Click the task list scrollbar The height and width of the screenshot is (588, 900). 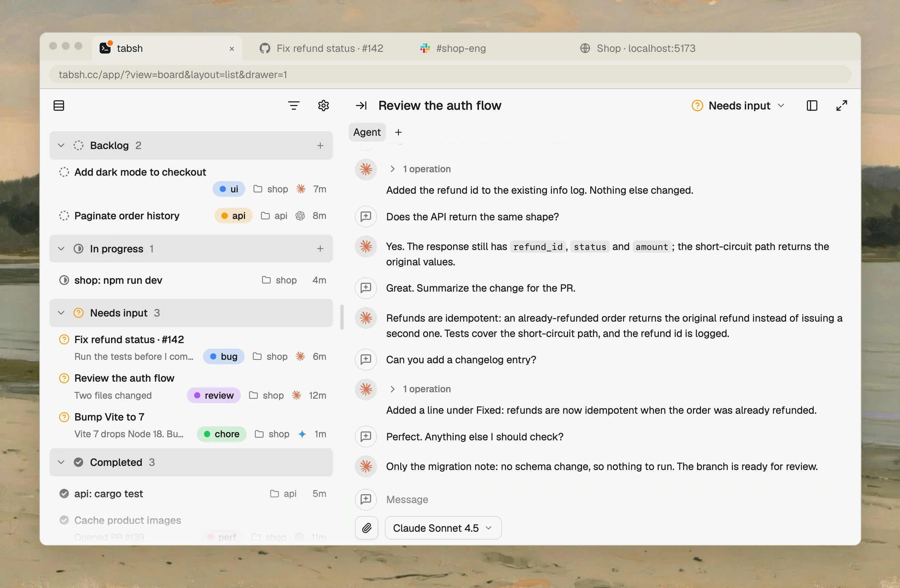(342, 317)
